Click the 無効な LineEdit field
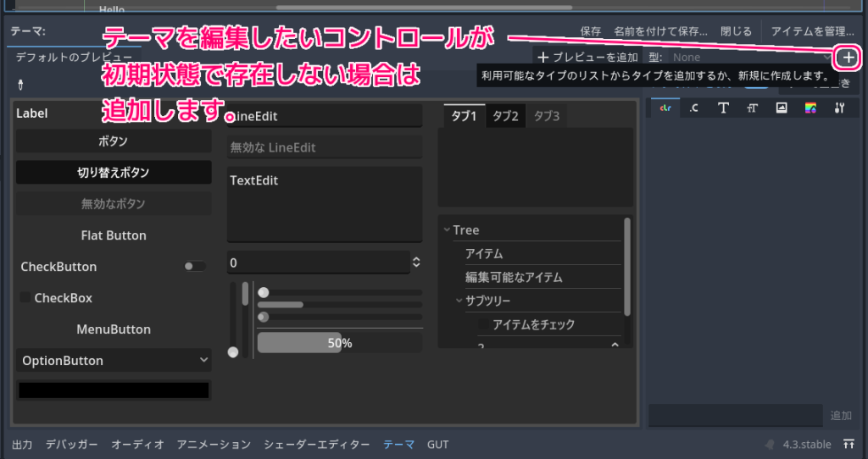868x459 pixels. pyautogui.click(x=325, y=147)
